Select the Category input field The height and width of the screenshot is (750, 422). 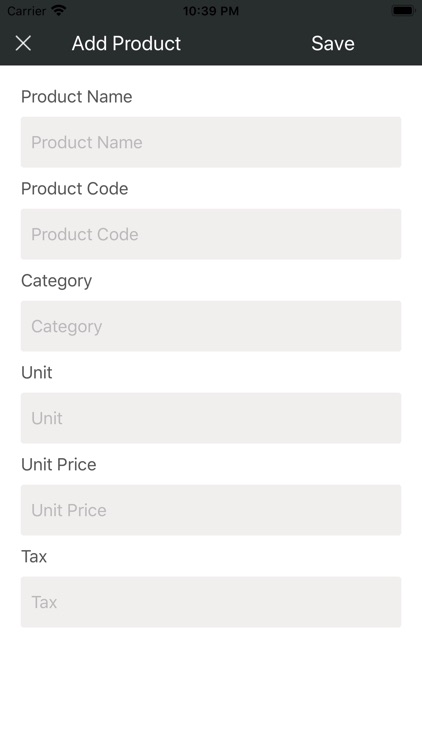pyautogui.click(x=211, y=326)
